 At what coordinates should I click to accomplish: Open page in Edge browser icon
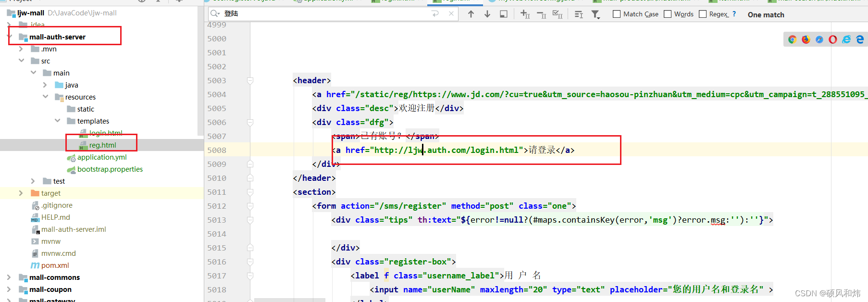tap(860, 39)
